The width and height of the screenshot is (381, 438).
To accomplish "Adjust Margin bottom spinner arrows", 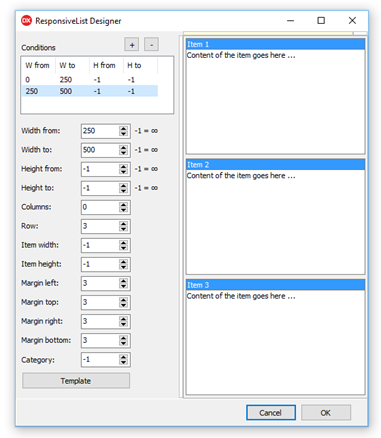I will pos(124,340).
